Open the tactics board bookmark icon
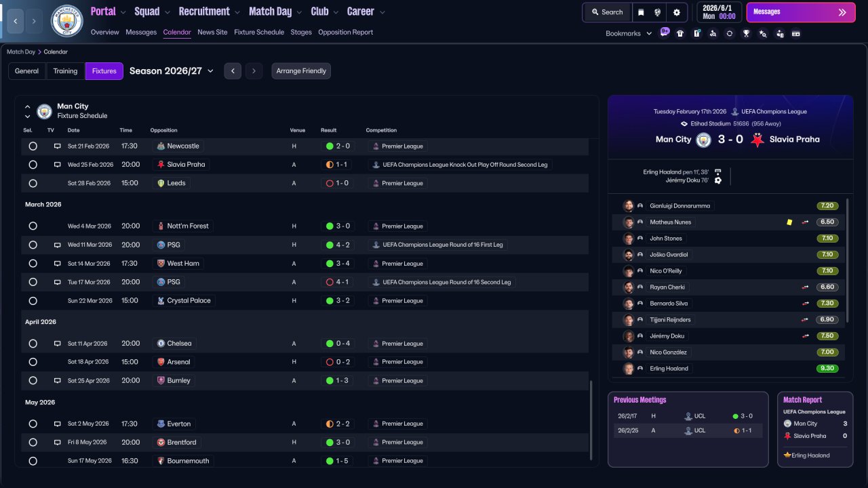Image resolution: width=868 pixels, height=488 pixels. point(696,33)
